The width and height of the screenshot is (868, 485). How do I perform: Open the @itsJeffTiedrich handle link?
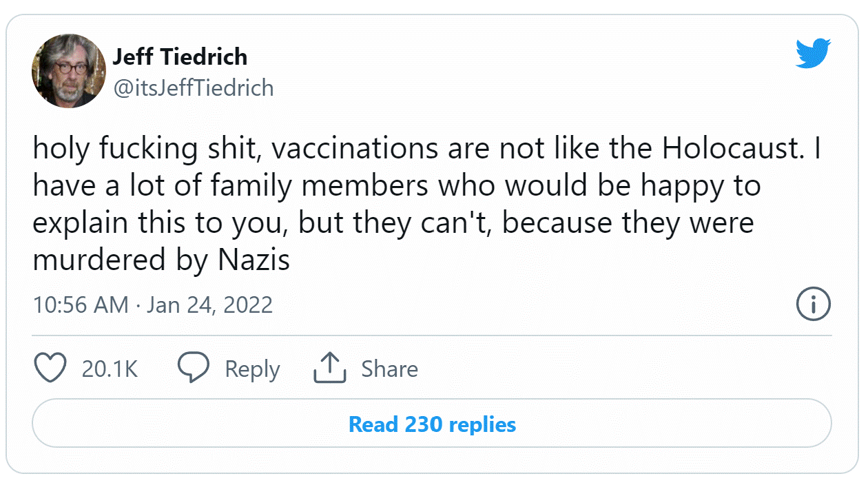tap(195, 88)
